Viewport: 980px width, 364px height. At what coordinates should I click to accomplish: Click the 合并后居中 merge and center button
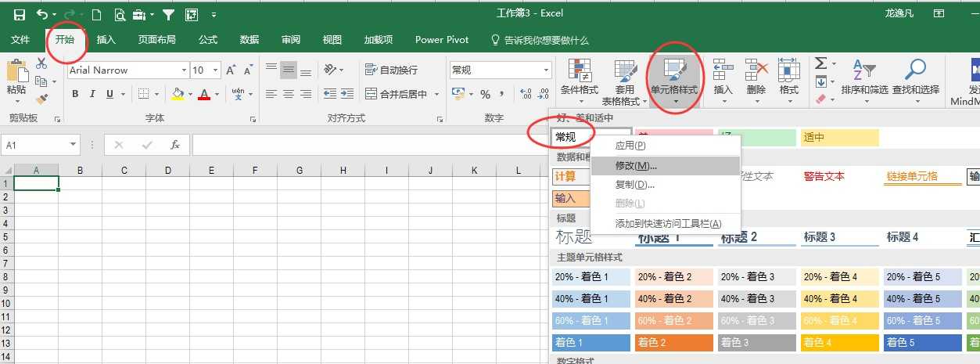[397, 94]
